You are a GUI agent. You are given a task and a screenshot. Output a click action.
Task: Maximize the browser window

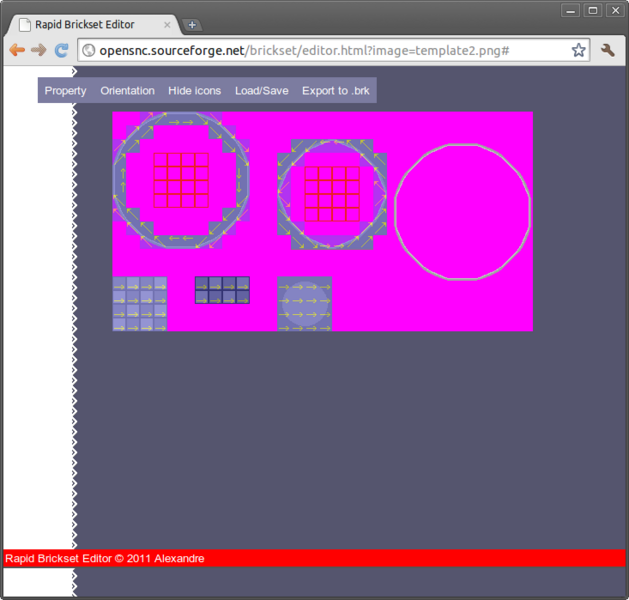[x=593, y=10]
